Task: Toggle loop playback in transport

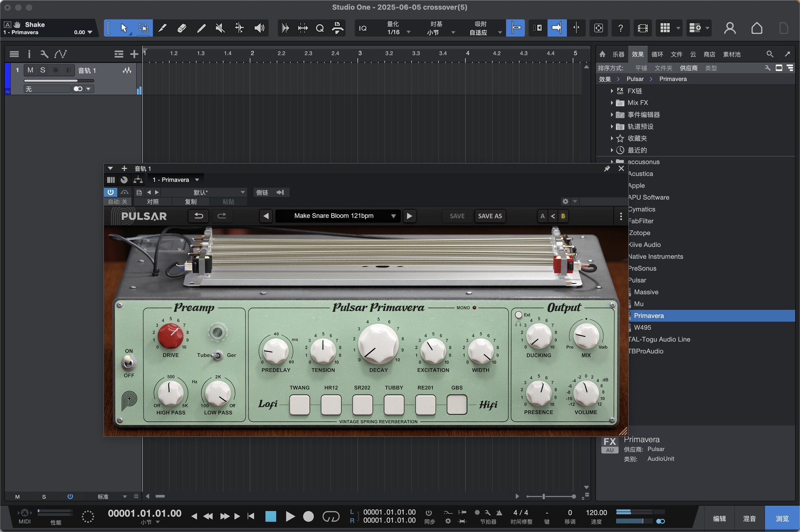Action: point(331,517)
